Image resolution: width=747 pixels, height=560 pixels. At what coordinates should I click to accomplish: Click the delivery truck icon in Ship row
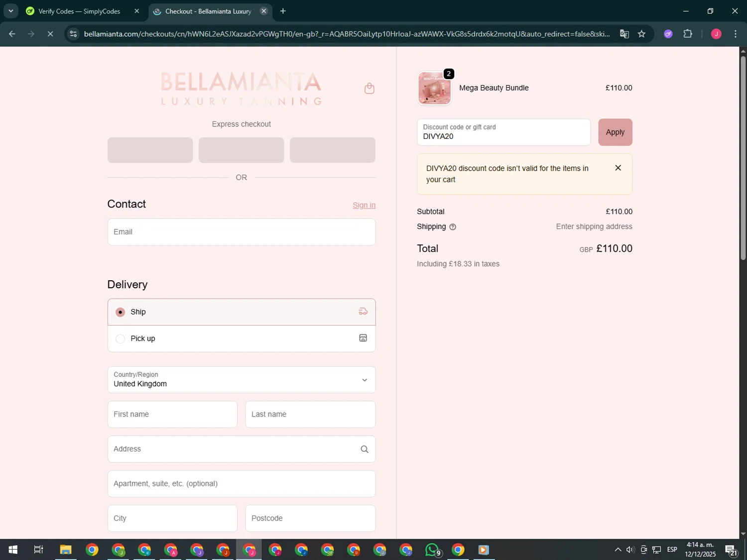click(363, 312)
